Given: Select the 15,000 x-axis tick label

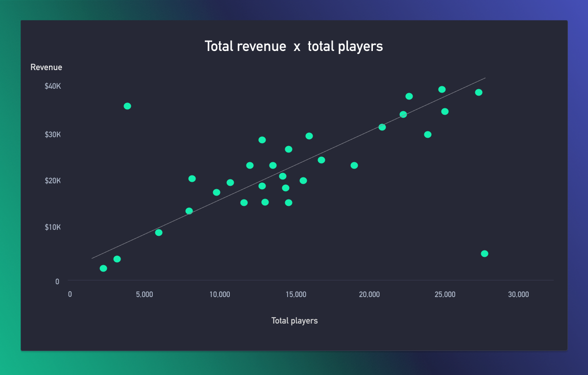Looking at the screenshot, I should (x=295, y=295).
